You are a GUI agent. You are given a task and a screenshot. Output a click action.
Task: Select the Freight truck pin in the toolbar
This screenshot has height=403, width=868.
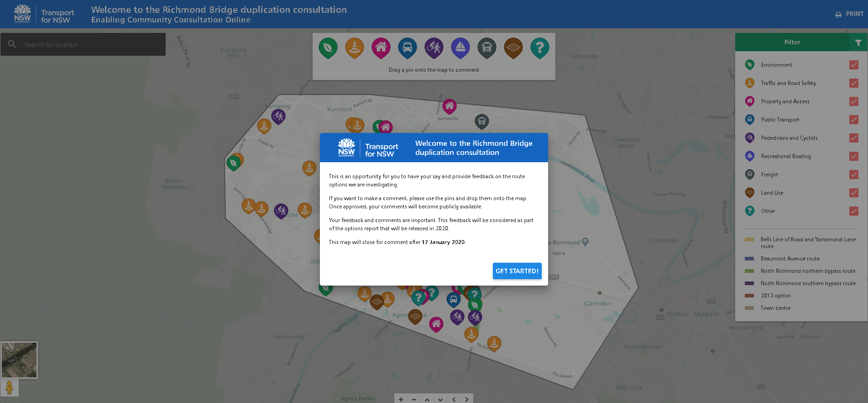(487, 48)
